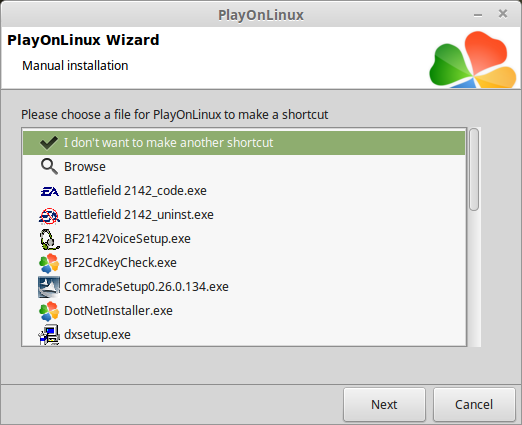Image resolution: width=522 pixels, height=425 pixels.
Task: Click the PlayOnLinux clover logo
Action: pyautogui.click(x=473, y=60)
